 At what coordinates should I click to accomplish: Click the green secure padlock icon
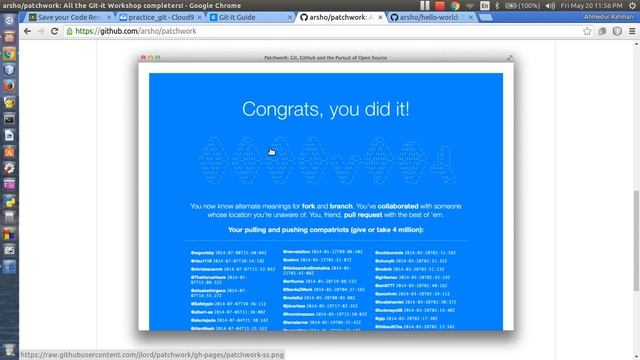pos(70,31)
